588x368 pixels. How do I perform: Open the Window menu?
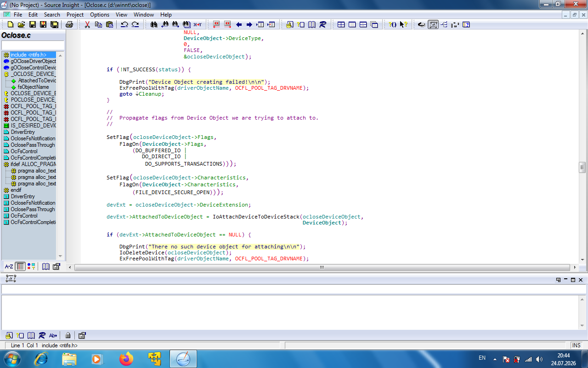click(144, 15)
